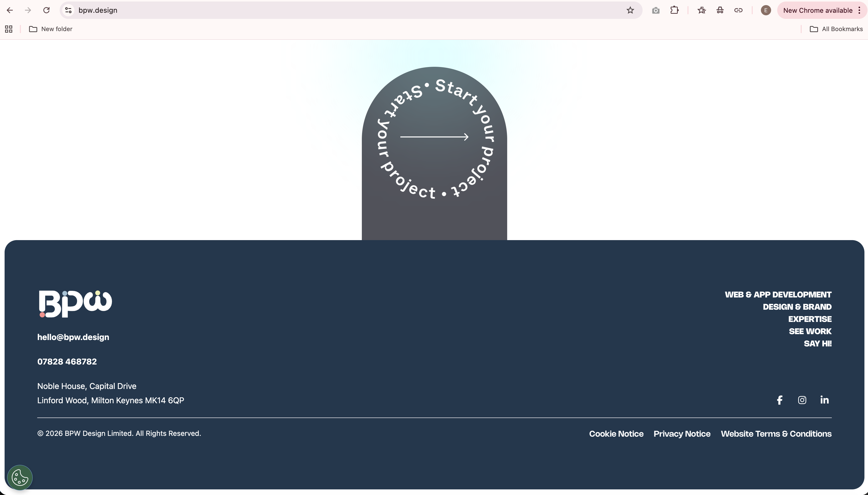Image resolution: width=868 pixels, height=495 pixels.
Task: Open the LinkedIn social link
Action: 824,400
